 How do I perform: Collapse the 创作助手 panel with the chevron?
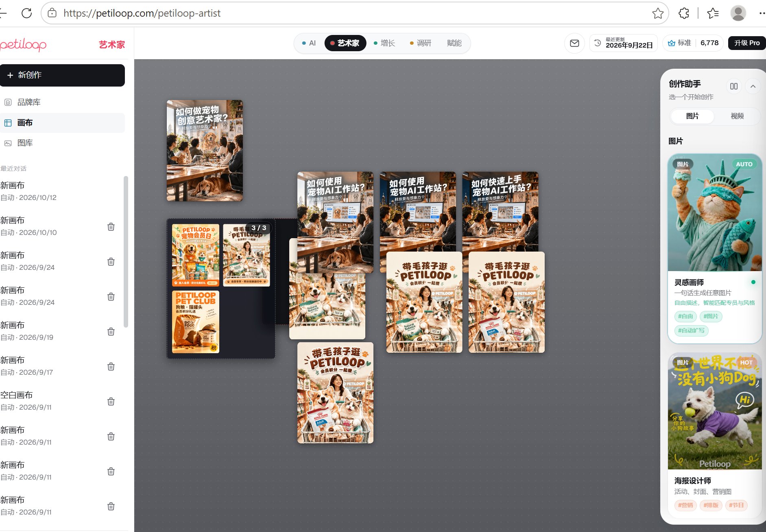click(x=753, y=86)
